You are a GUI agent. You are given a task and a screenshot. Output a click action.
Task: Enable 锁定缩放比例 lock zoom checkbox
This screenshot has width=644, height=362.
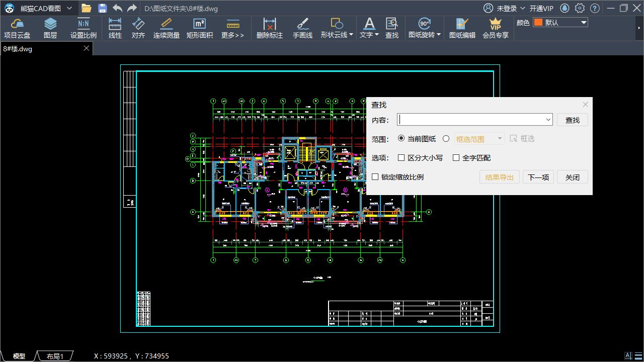375,176
